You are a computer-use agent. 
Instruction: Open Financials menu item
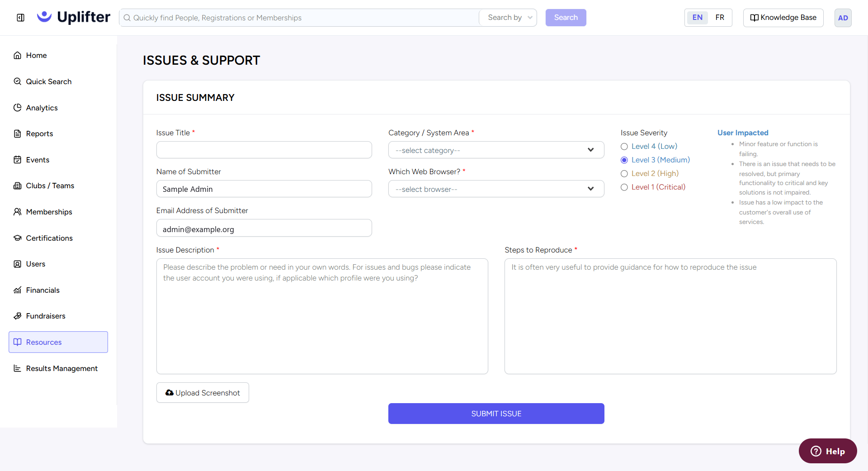pos(58,290)
